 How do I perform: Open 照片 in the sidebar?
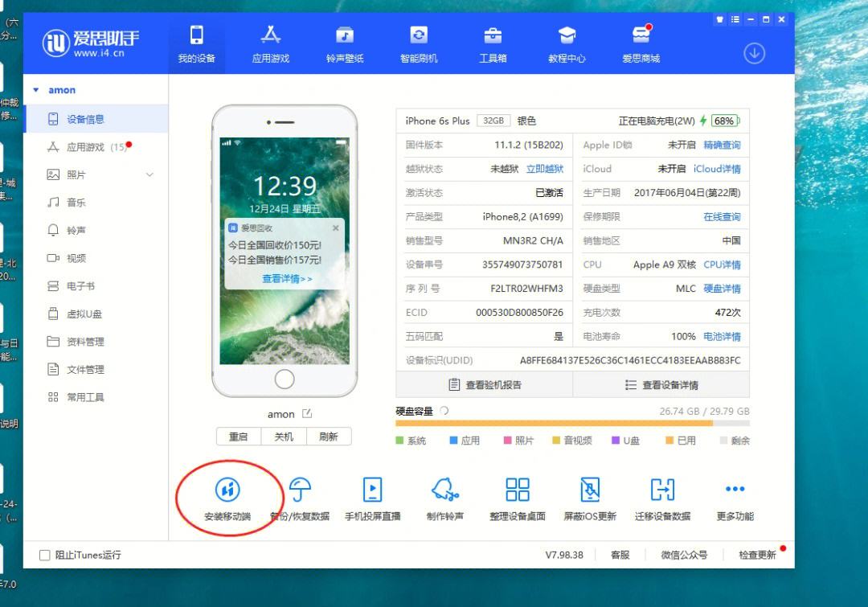pos(76,174)
